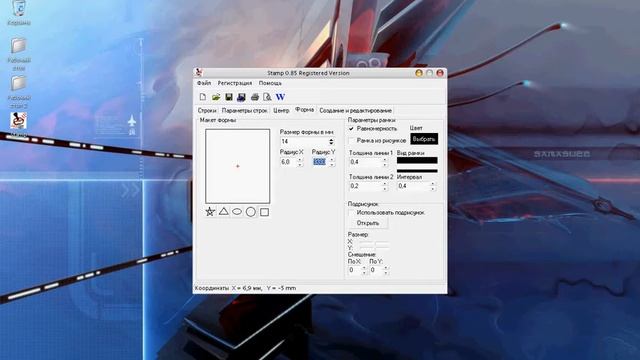Switch to the Параметры строк tab
This screenshot has height=360, width=640.
[x=244, y=110]
